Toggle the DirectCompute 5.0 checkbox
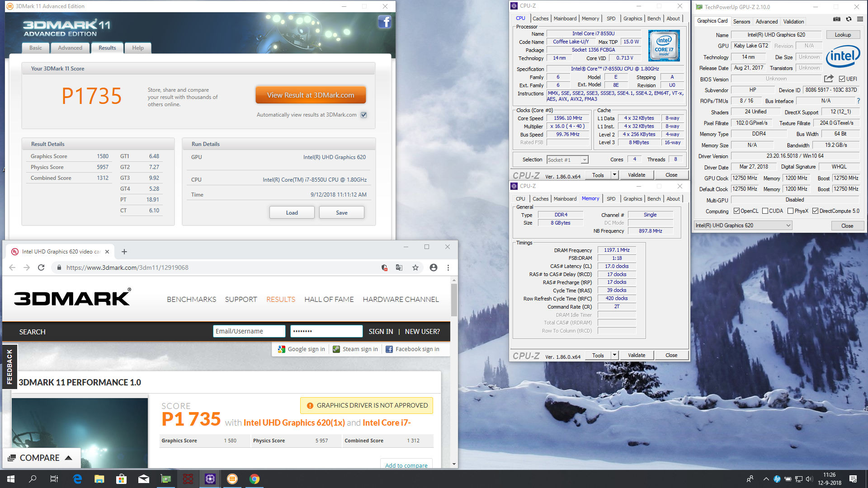 click(x=815, y=211)
